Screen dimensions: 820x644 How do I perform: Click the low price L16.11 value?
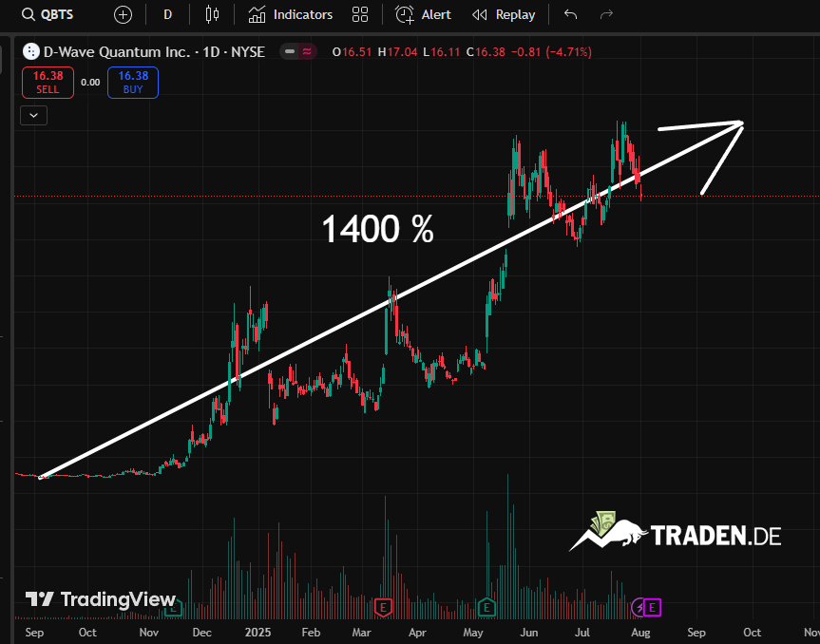pos(442,51)
